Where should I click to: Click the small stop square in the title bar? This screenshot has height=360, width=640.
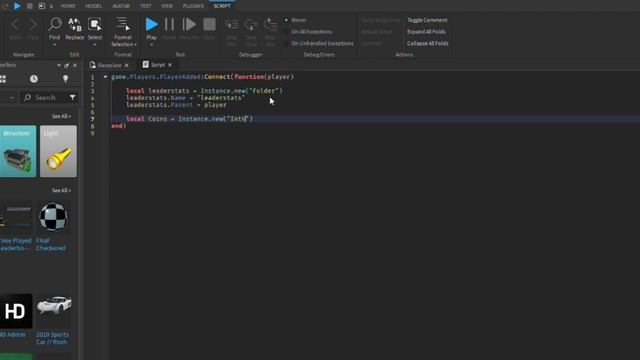tap(30, 6)
